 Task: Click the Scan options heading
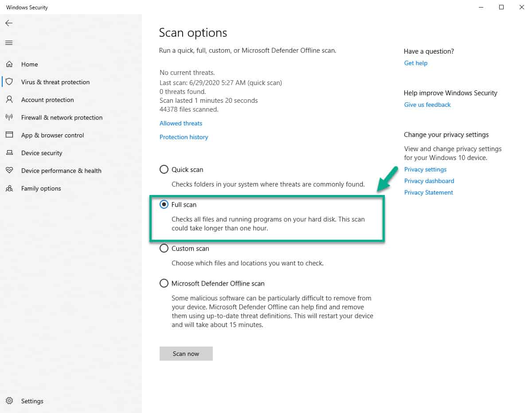coord(193,33)
